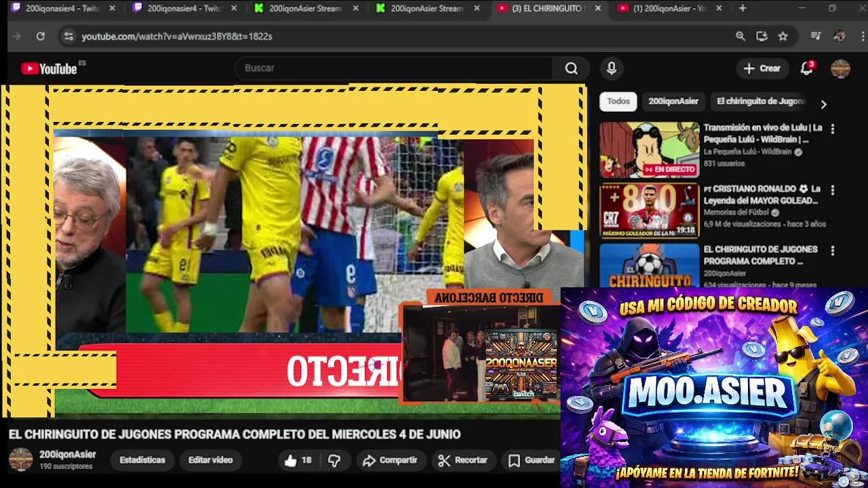Image resolution: width=868 pixels, height=488 pixels.
Task: Open the browser media control icon
Action: pyautogui.click(x=816, y=36)
